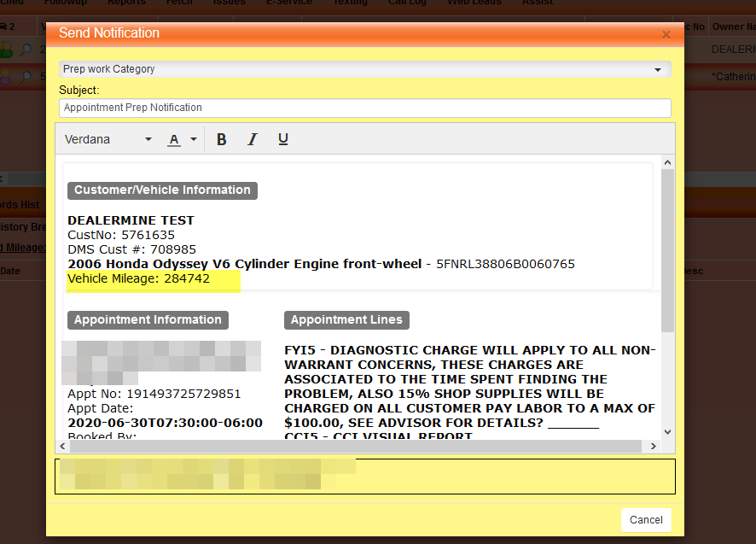Click the editor's scroll up arrow

tap(667, 162)
